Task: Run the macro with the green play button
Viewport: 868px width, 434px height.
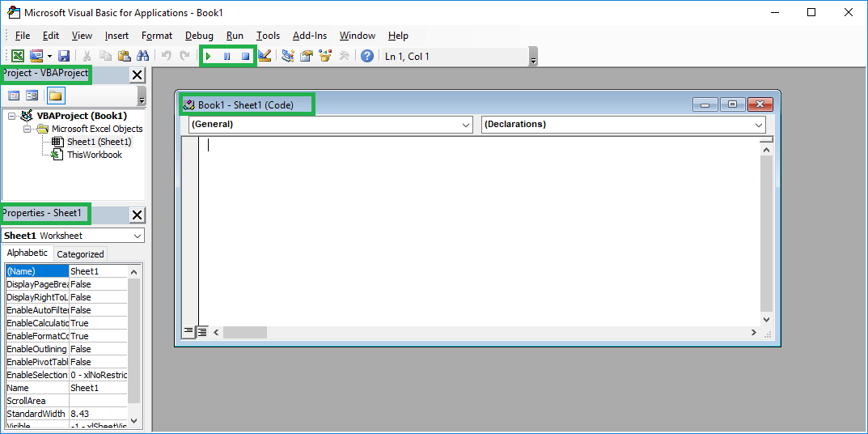Action: point(209,56)
